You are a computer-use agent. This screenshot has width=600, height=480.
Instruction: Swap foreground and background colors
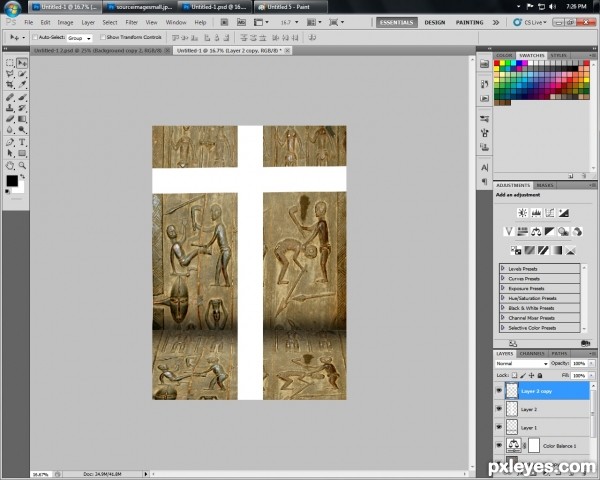23,176
